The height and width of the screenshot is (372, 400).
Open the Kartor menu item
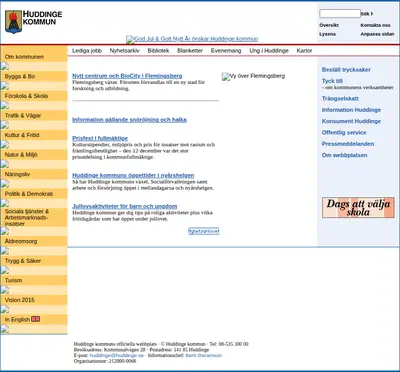[304, 51]
